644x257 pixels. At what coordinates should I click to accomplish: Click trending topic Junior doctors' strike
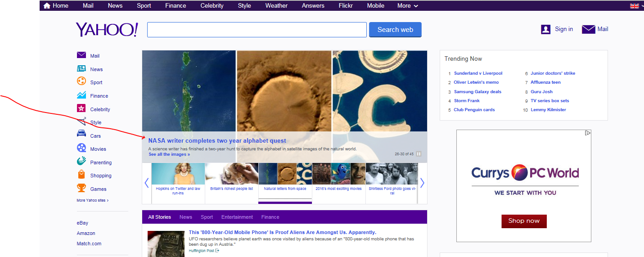553,73
